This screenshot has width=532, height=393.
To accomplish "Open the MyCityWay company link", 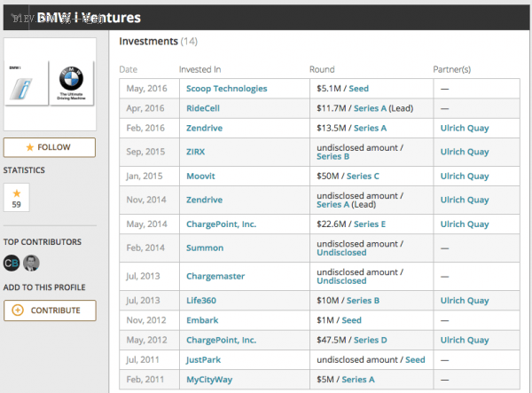I will (209, 380).
